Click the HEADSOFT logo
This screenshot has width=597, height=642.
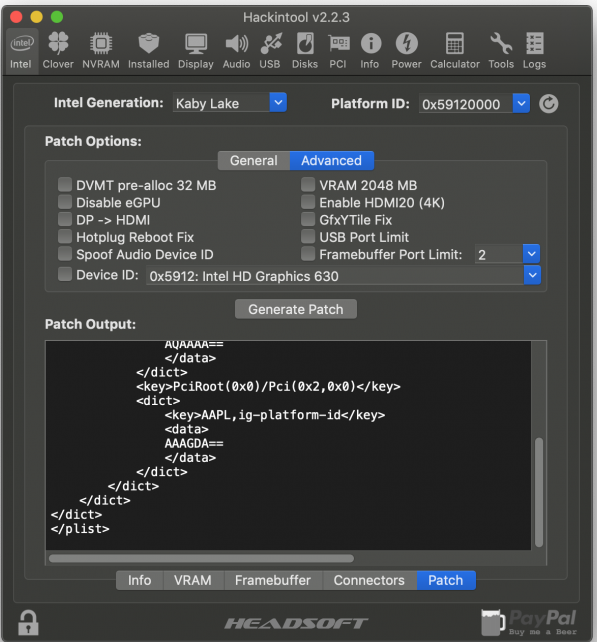tap(296, 623)
